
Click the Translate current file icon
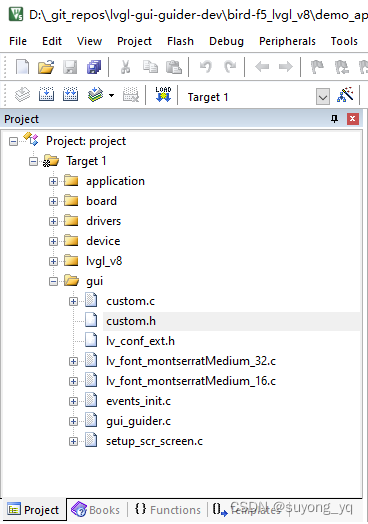[x=22, y=95]
